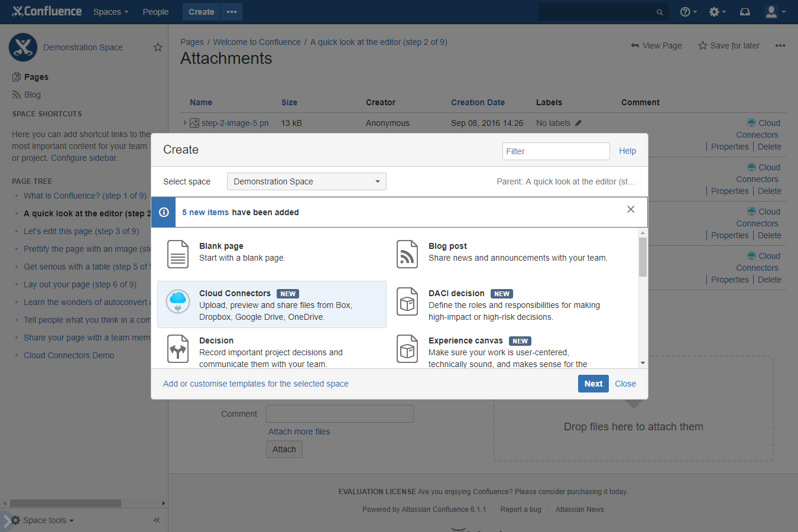Screen dimensions: 798x532
Task: Click the Pages icon in the sidebar
Action: click(17, 77)
